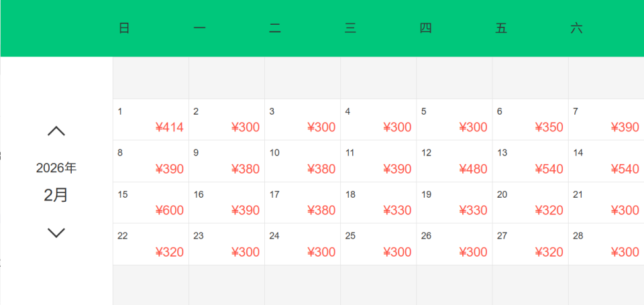Go to previous month with up chevron
This screenshot has height=305, width=644.
point(56,131)
